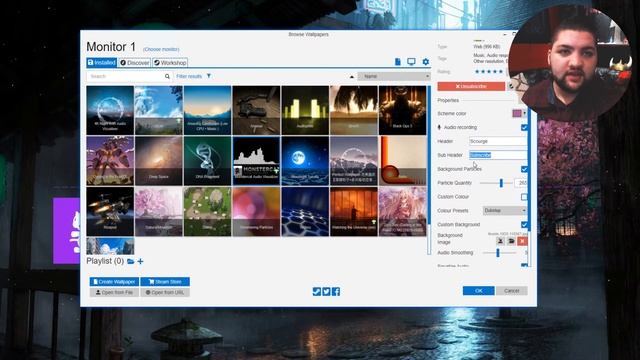Click the five-star rating
This screenshot has height=360, width=640.
(489, 72)
